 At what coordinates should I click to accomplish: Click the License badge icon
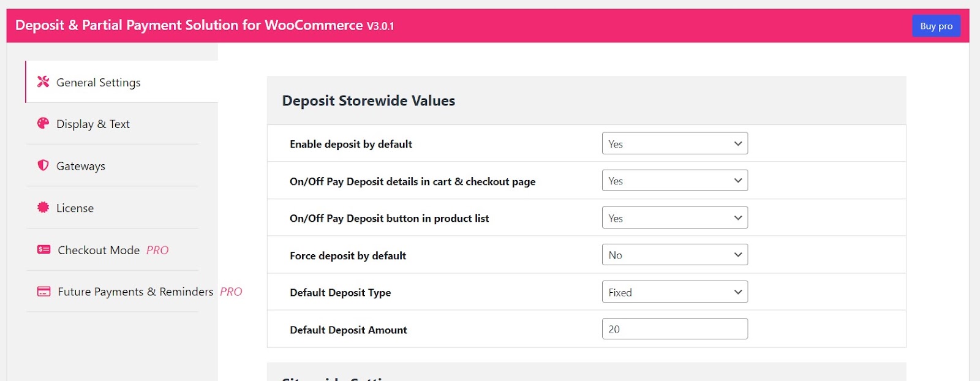43,207
